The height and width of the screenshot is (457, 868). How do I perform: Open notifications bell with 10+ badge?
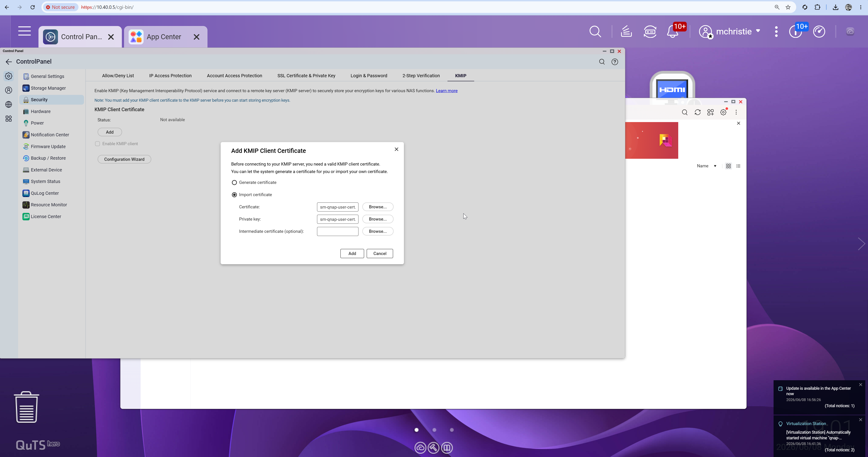(x=673, y=31)
